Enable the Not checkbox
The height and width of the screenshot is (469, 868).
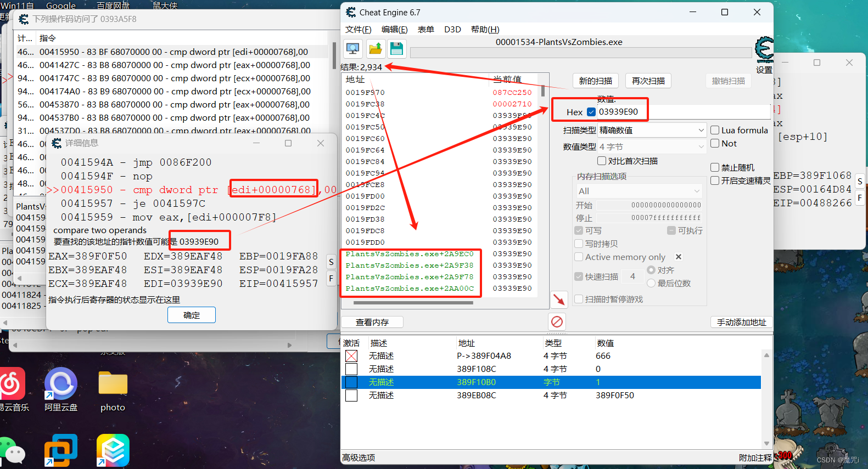715,143
